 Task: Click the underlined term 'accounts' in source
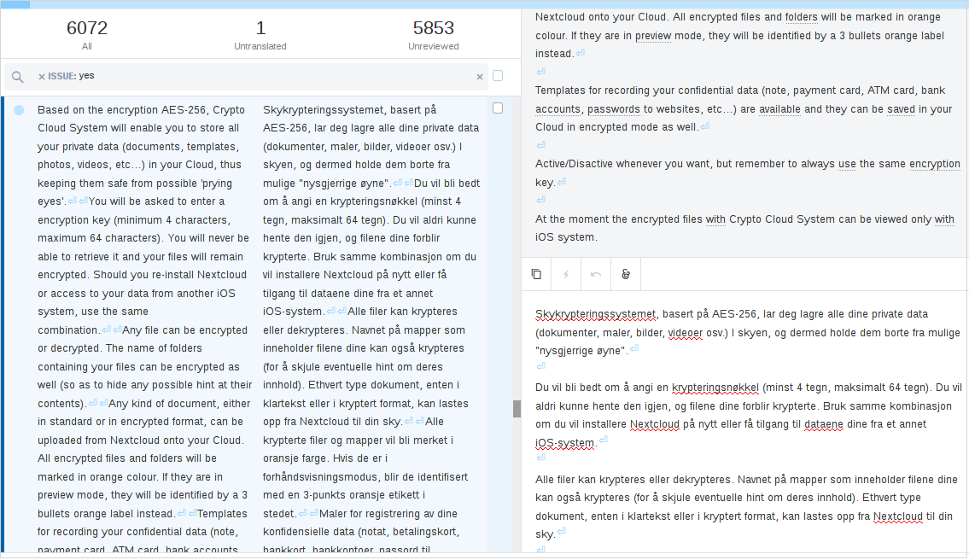click(x=558, y=109)
